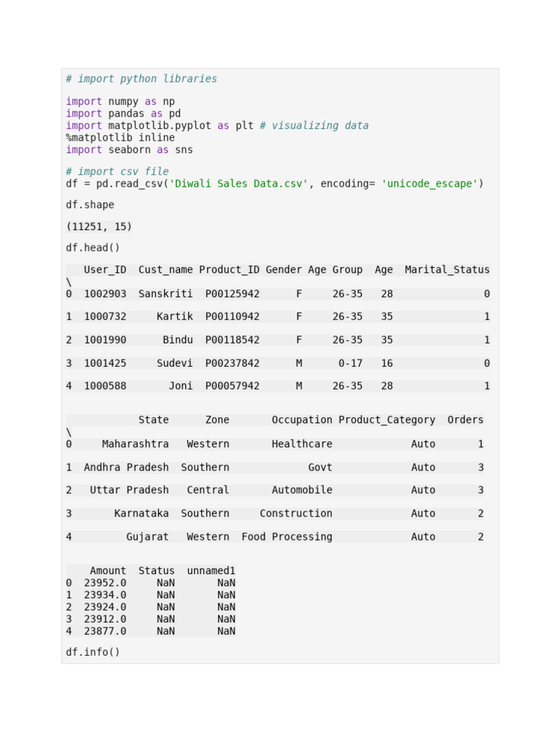
Task: Click the customer name Bindu
Action: (178, 340)
